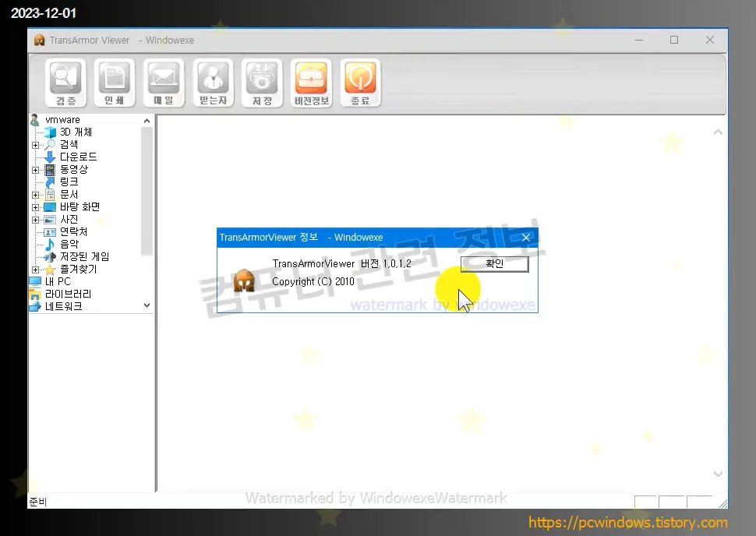Select 네트워크 in the tree
The image size is (756, 536).
[x=63, y=306]
